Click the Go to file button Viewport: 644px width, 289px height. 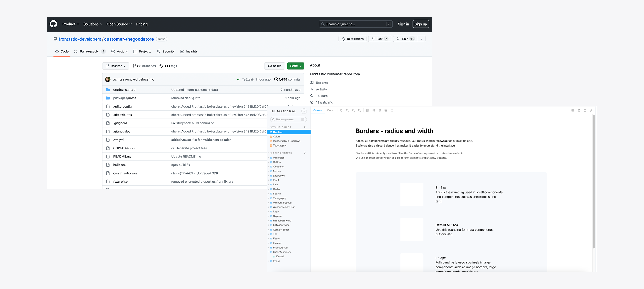click(275, 66)
